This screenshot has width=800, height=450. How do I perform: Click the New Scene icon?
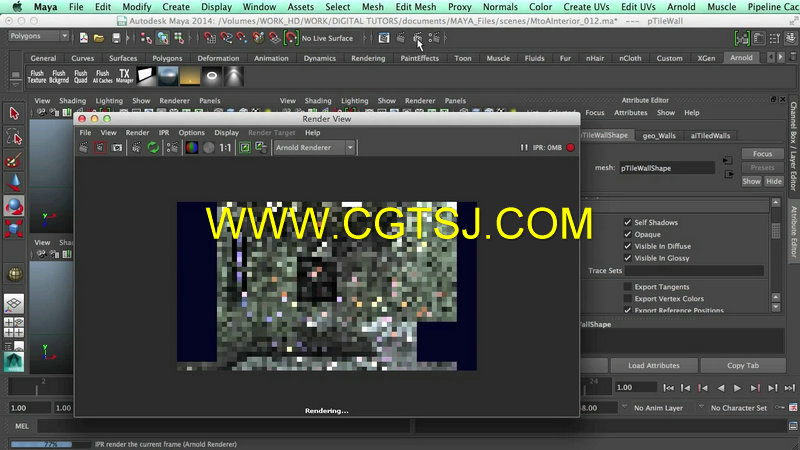pyautogui.click(x=84, y=38)
